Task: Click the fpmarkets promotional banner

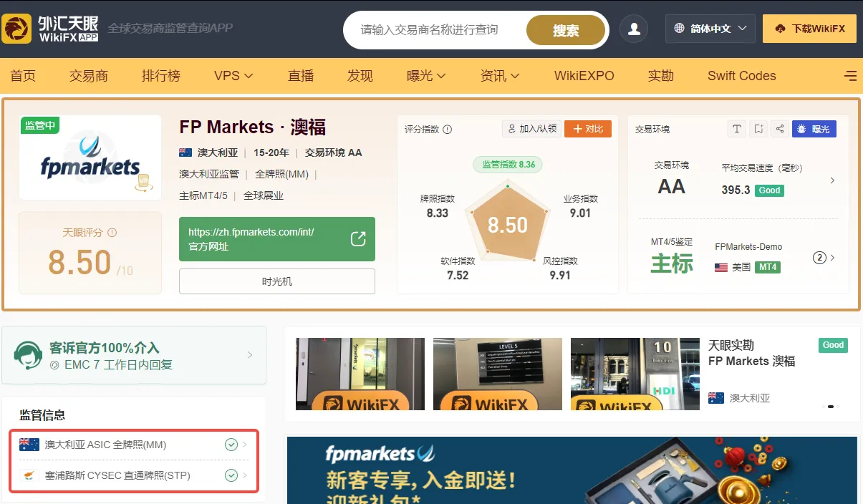Action: coord(572,470)
